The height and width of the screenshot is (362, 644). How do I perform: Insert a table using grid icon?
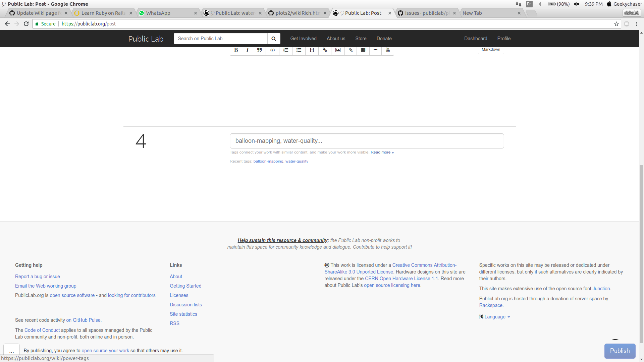click(363, 50)
